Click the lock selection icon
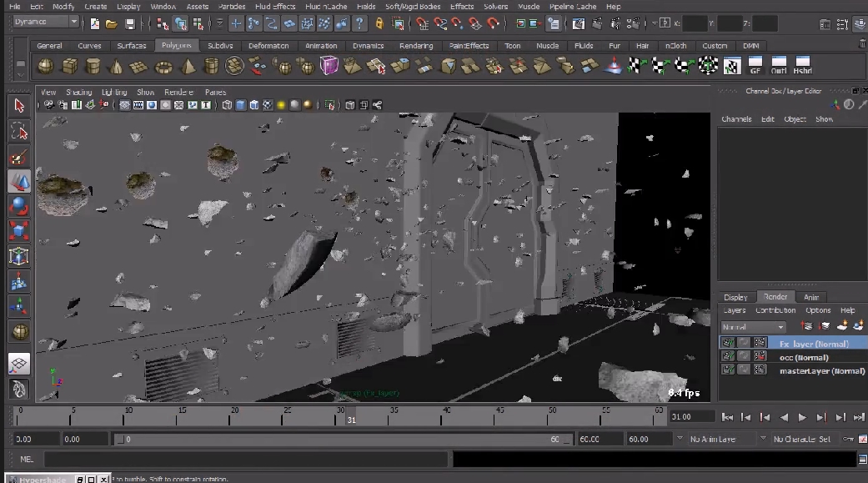Viewport: 868px width, 483px height. [379, 23]
